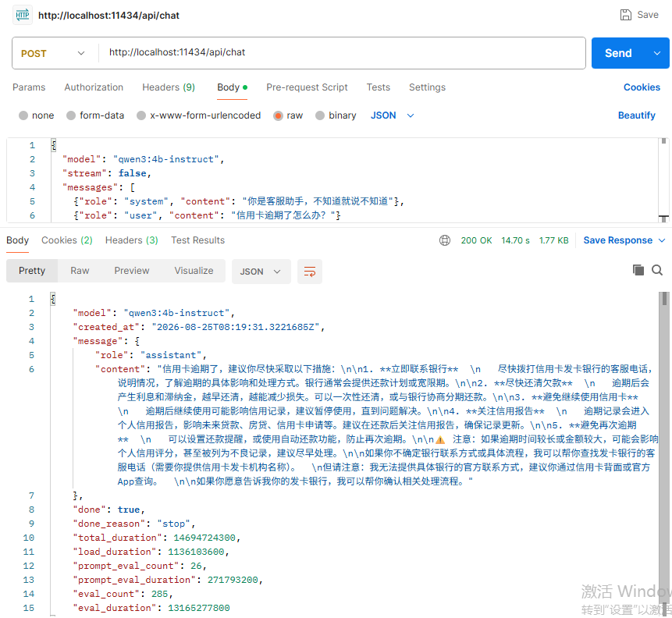Click the 14.70 s response time

tap(516, 240)
